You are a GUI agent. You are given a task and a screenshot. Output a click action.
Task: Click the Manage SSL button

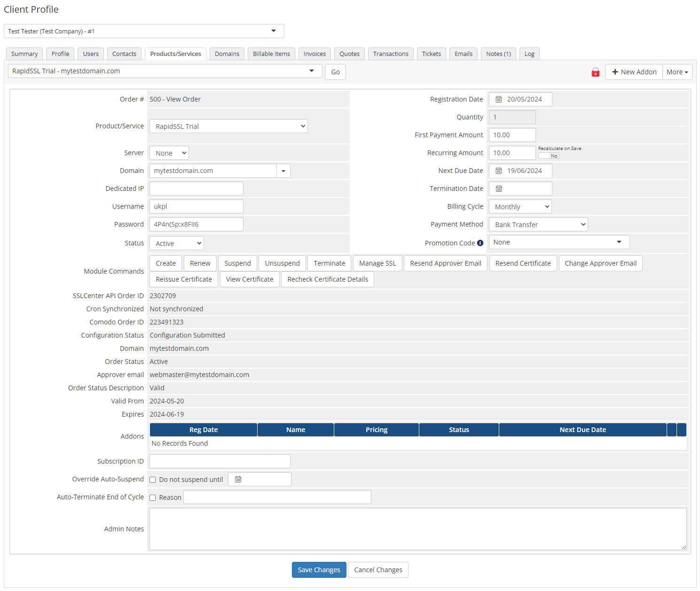pos(377,263)
